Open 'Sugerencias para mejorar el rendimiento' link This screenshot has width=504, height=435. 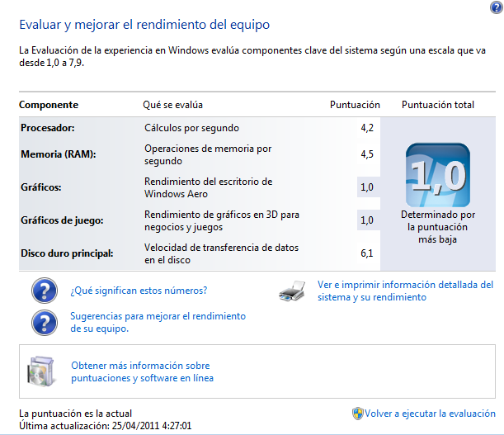158,322
